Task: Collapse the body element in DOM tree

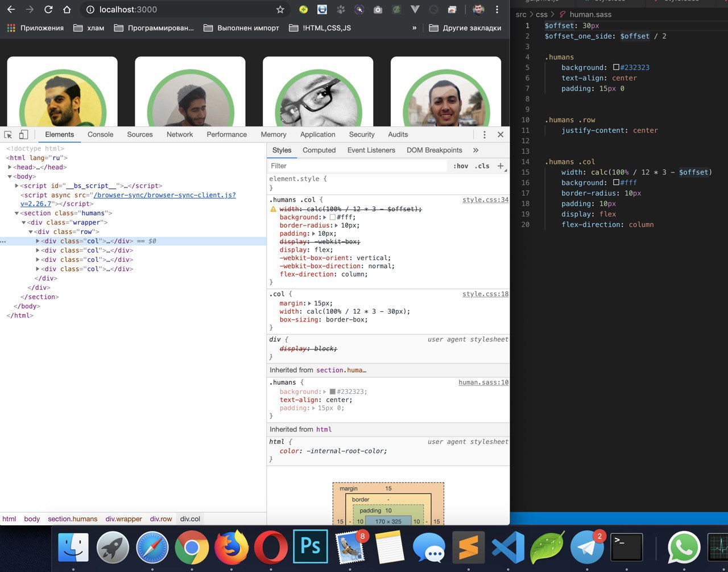Action: pos(10,176)
